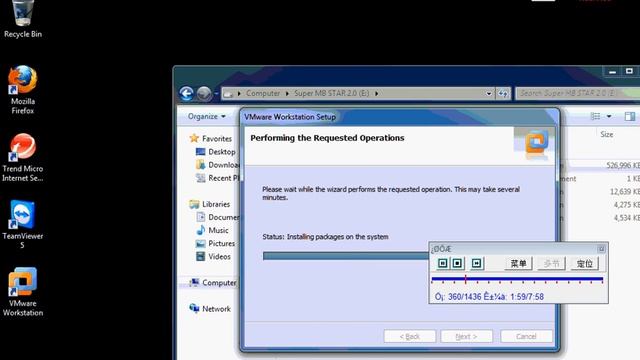Click the Favorites star icon
This screenshot has width=640, height=360.
pos(194,138)
